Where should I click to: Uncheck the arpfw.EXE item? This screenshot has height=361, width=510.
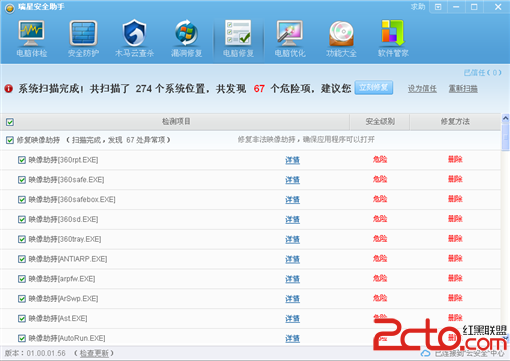pyautogui.click(x=22, y=279)
